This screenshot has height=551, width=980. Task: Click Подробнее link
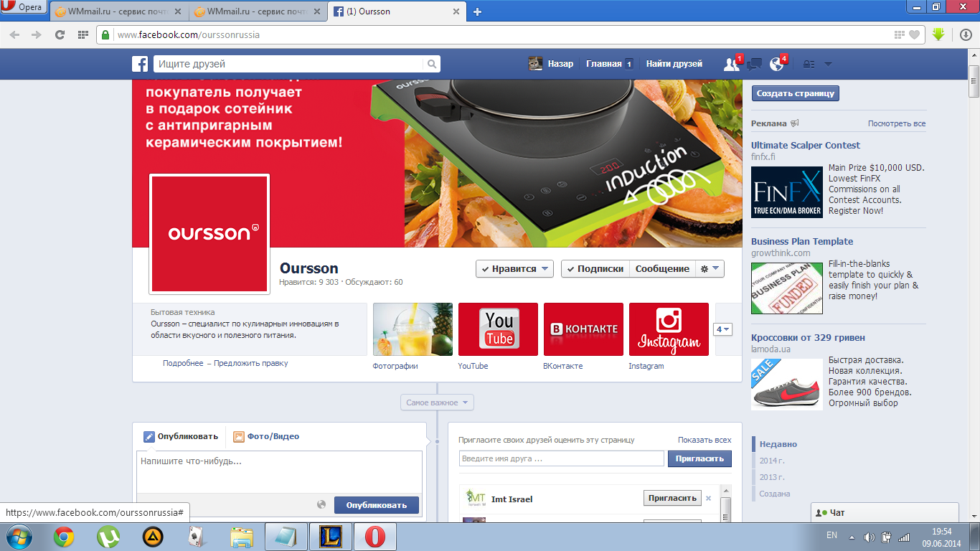(x=183, y=363)
